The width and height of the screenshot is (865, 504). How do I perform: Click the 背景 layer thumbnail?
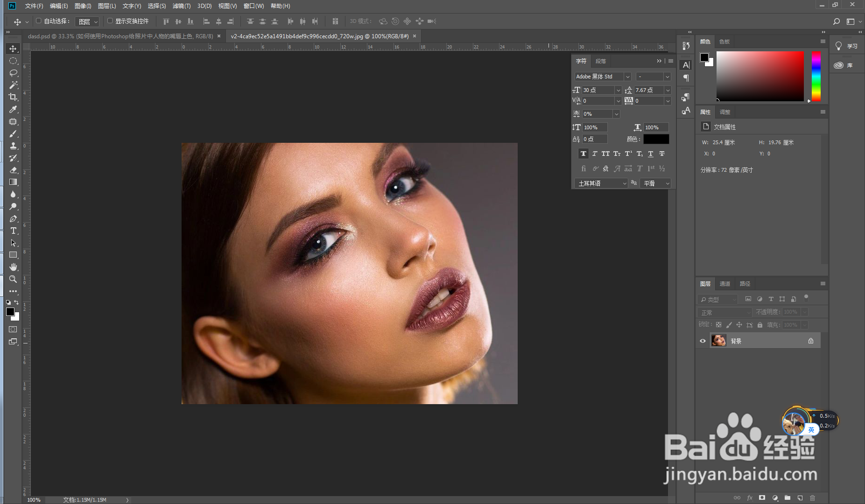pyautogui.click(x=719, y=340)
